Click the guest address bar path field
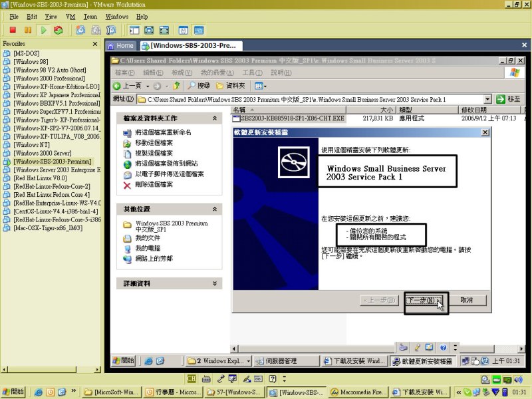 (311, 99)
